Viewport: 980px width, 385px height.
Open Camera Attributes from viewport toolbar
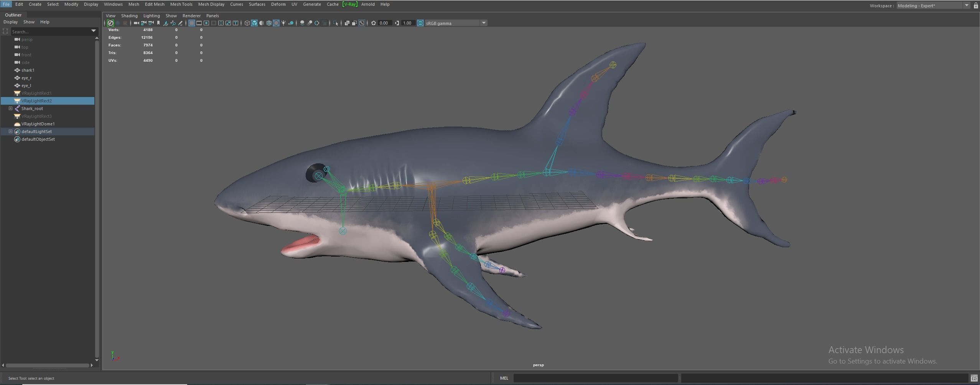tap(151, 23)
